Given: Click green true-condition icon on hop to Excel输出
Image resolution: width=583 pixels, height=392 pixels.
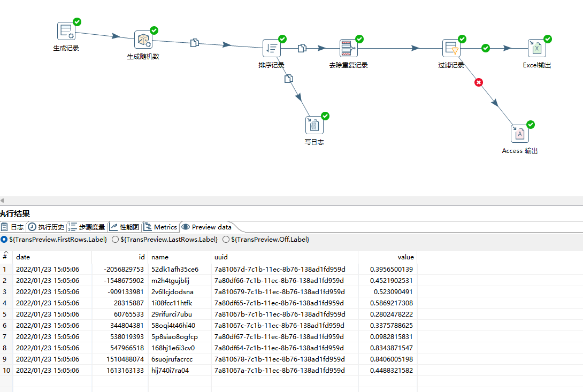Looking at the screenshot, I should pos(486,48).
